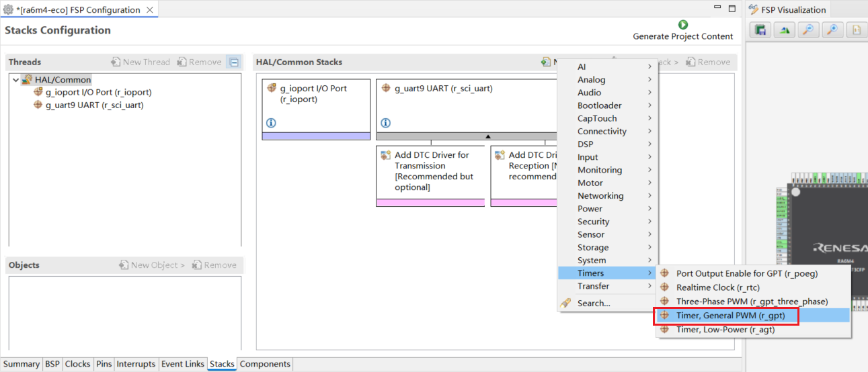Click the Add DTC Driver for Reception block
The height and width of the screenshot is (372, 868).
coord(524,176)
